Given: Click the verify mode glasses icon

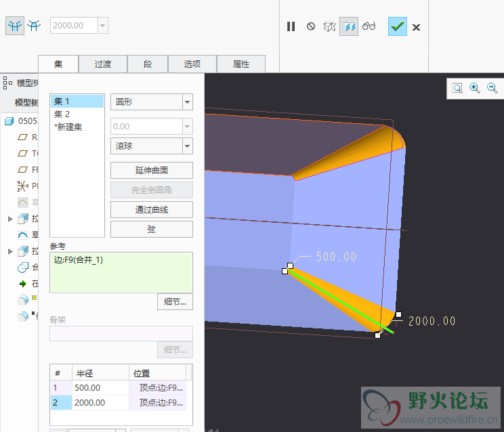Looking at the screenshot, I should 369,26.
